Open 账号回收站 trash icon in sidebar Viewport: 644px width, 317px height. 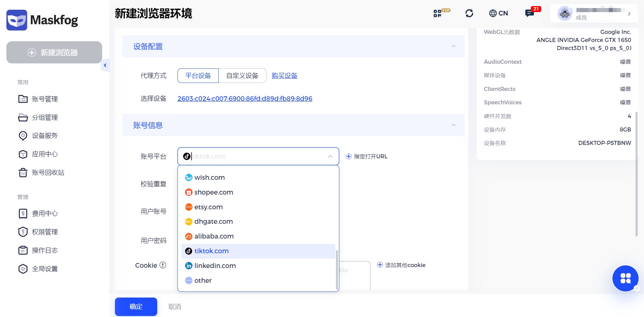click(23, 172)
